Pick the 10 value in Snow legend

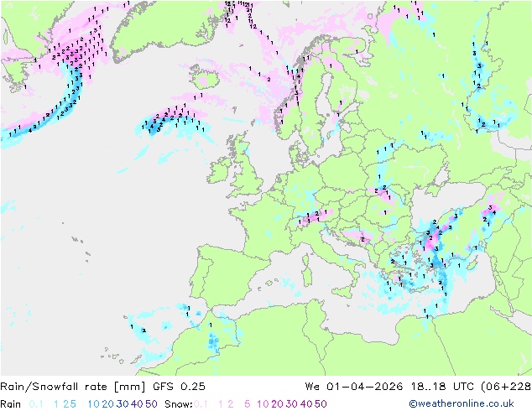263,404
